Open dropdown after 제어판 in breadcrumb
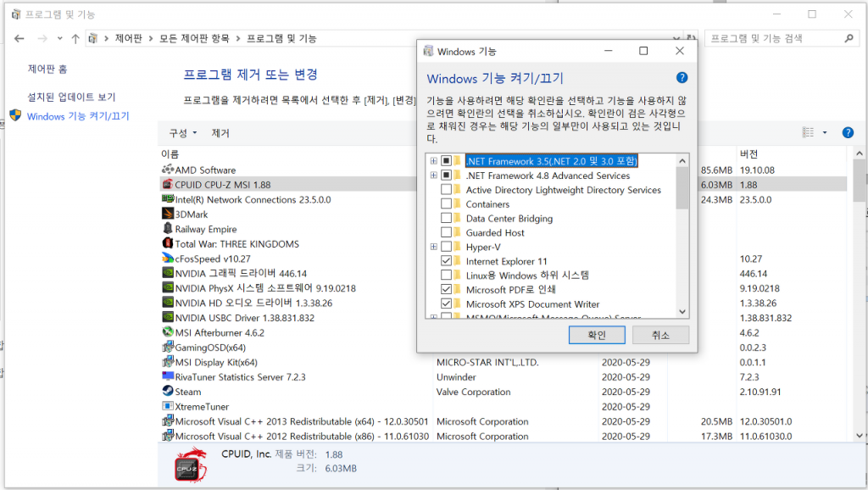Screen dimensions: 868x490 151,38
